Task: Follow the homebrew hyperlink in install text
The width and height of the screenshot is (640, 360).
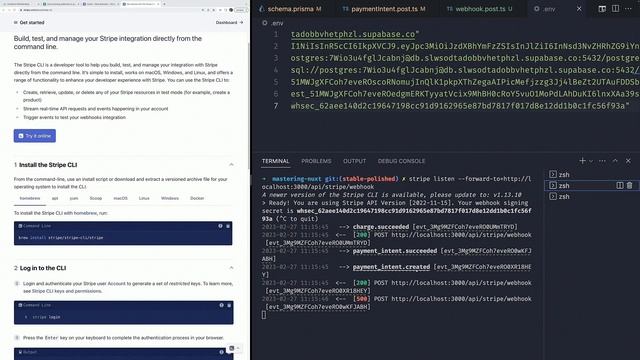Action: [x=85, y=213]
